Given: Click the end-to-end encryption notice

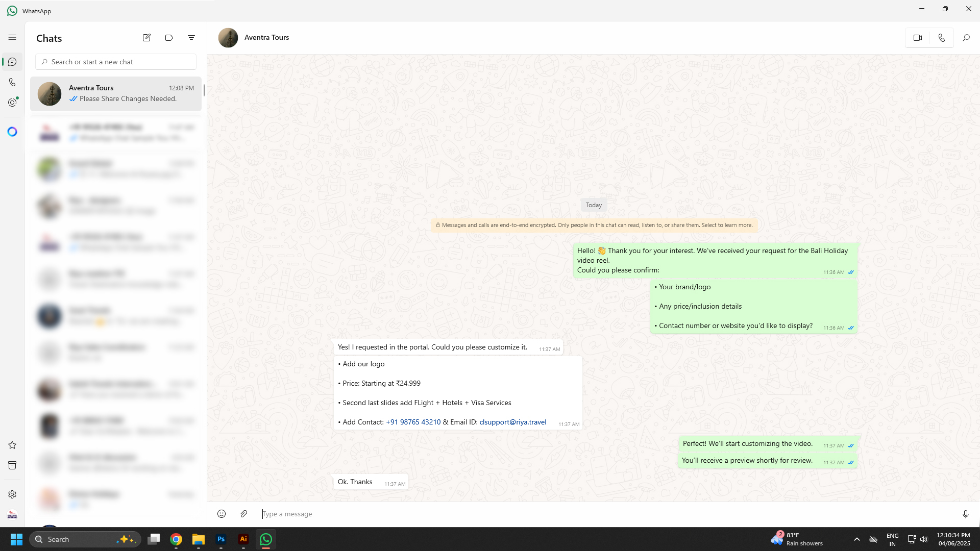Looking at the screenshot, I should pos(594,225).
